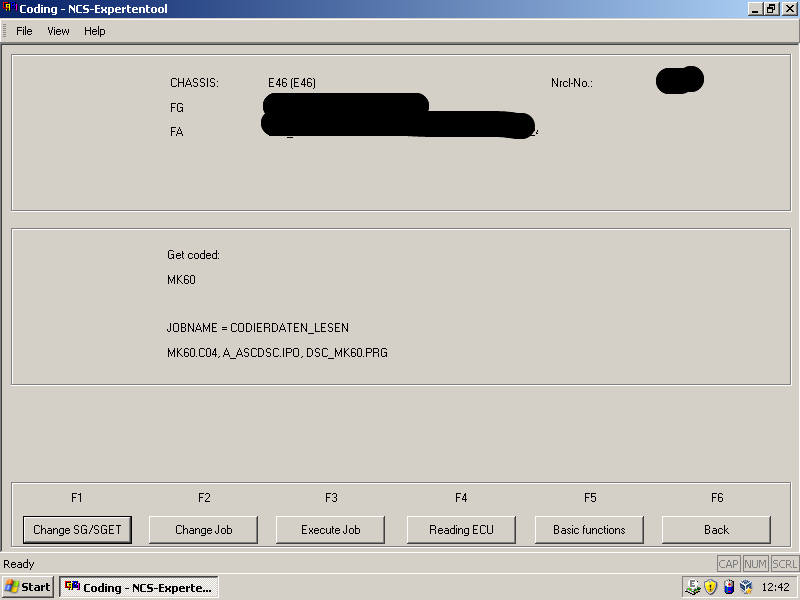800x600 pixels.
Task: Restore down the NCS-Expertentool window
Action: click(771, 9)
